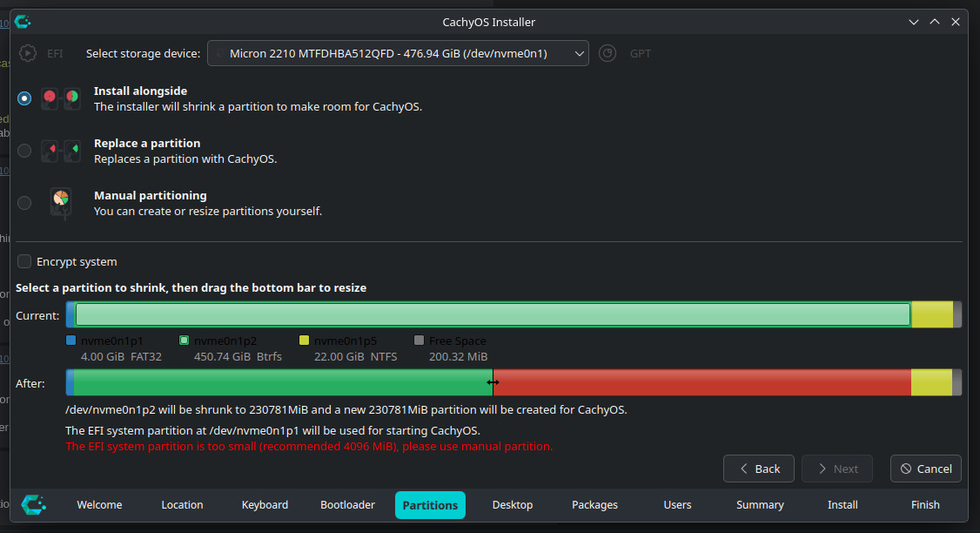The width and height of the screenshot is (980, 533).
Task: Click the '450.74 GiB Btrfs' legend text
Action: click(x=238, y=356)
